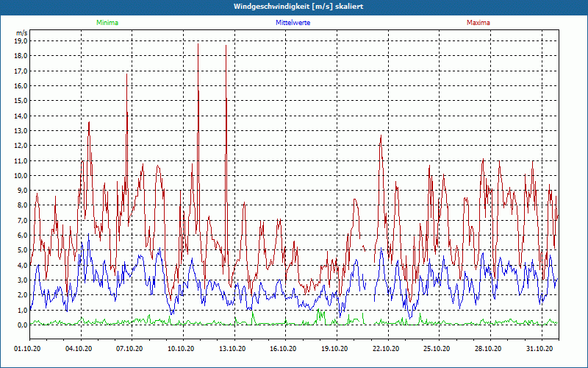
Task: Click the 15,0 y-axis value
Action: point(21,101)
